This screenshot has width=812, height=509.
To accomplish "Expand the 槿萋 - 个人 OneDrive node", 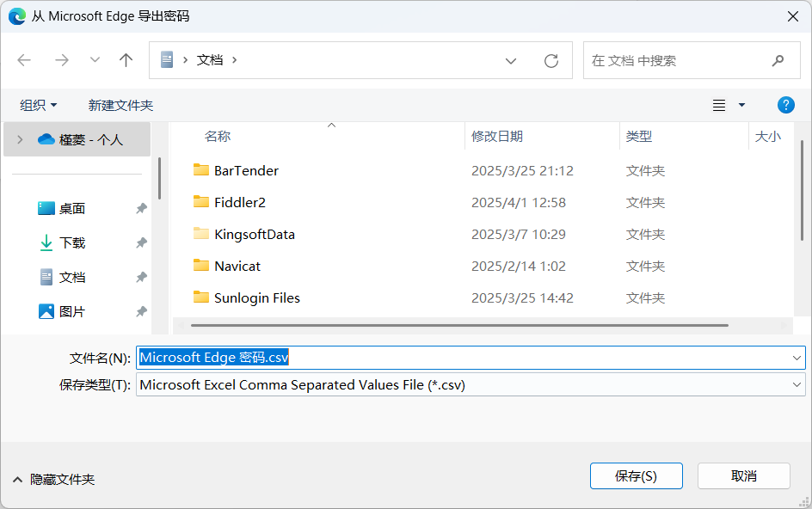I will point(20,140).
